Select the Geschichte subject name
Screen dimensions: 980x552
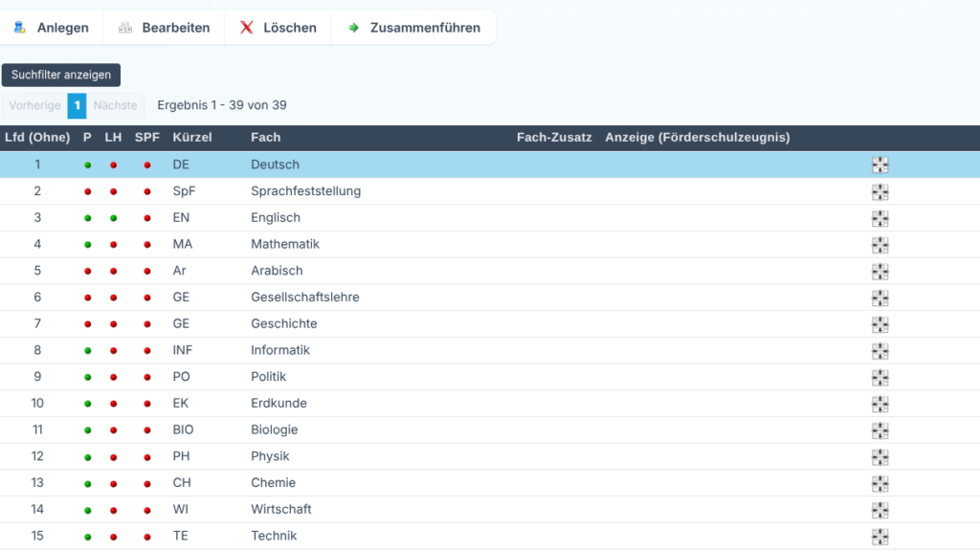[283, 323]
